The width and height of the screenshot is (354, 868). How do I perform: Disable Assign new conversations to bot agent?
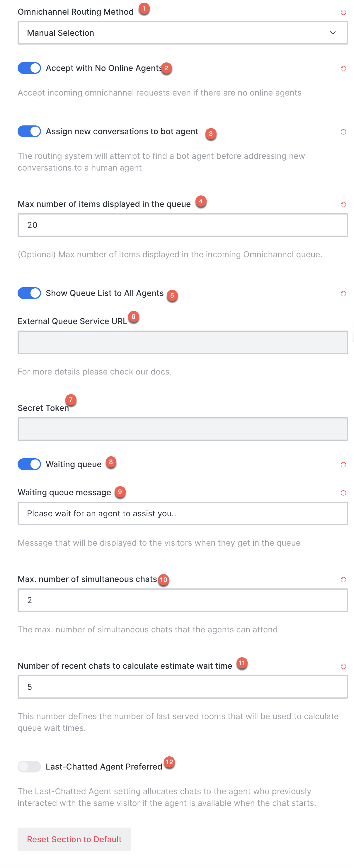coord(29,131)
